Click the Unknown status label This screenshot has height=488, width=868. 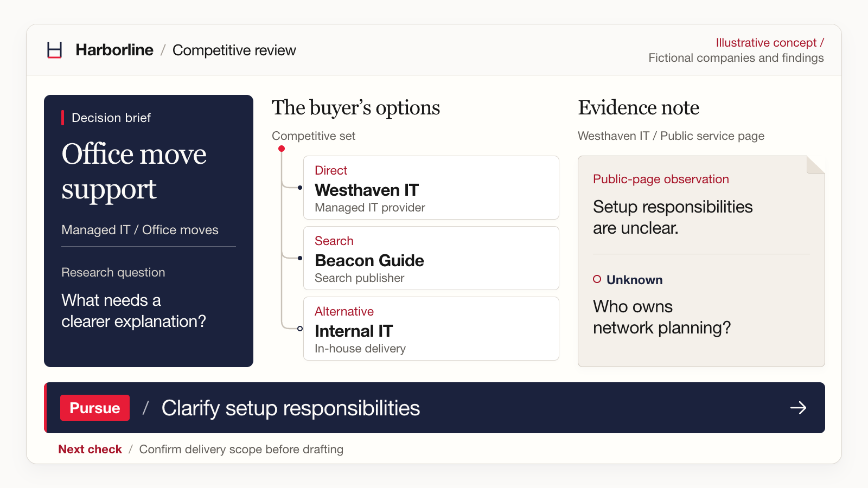click(x=635, y=280)
